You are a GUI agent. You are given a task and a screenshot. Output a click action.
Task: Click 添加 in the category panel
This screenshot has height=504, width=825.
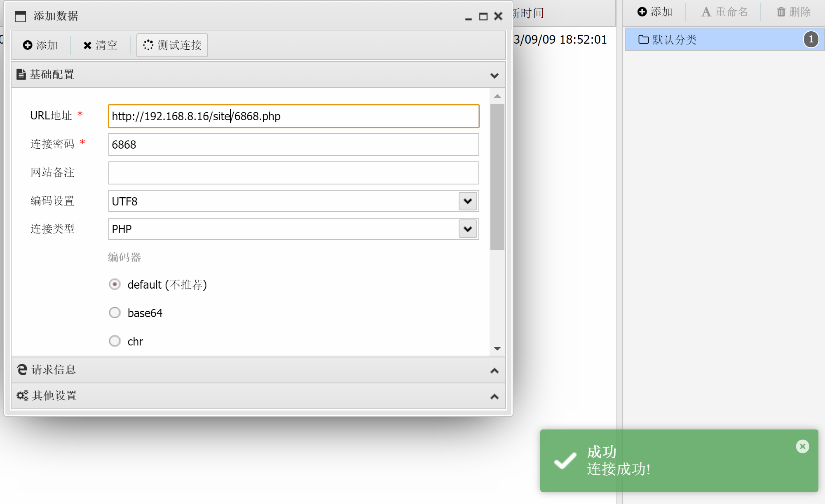pyautogui.click(x=655, y=12)
